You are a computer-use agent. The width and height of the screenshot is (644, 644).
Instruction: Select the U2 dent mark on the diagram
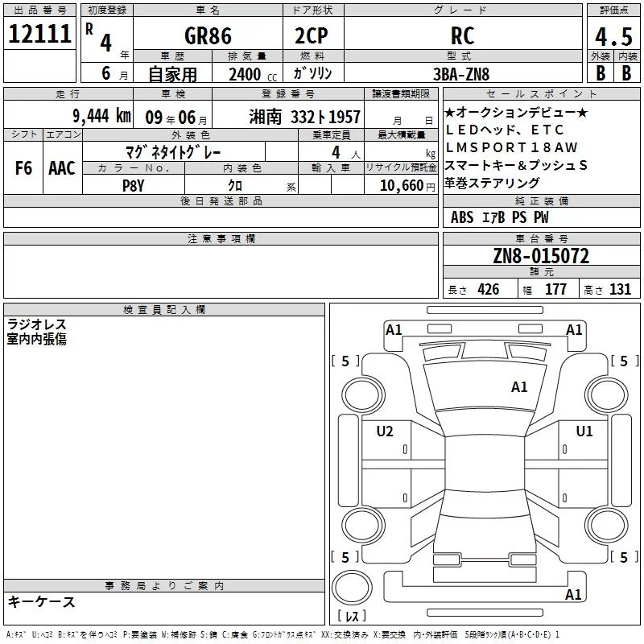pos(385,431)
